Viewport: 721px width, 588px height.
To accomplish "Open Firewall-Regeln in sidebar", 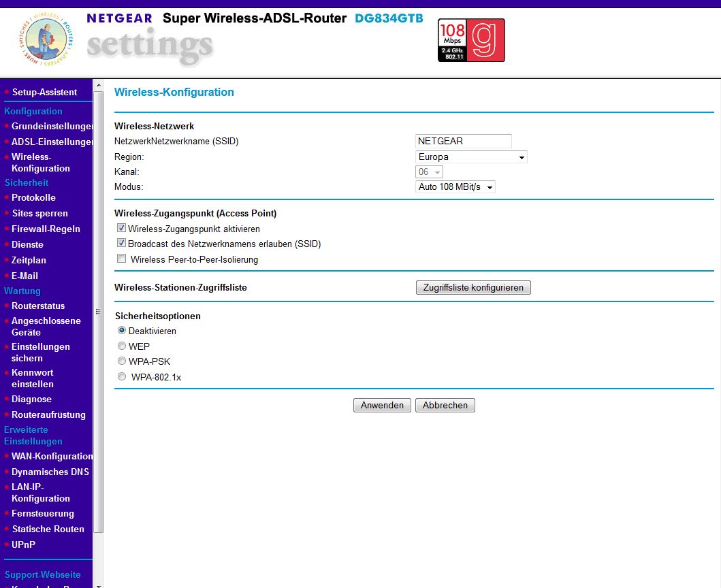I will click(x=46, y=229).
